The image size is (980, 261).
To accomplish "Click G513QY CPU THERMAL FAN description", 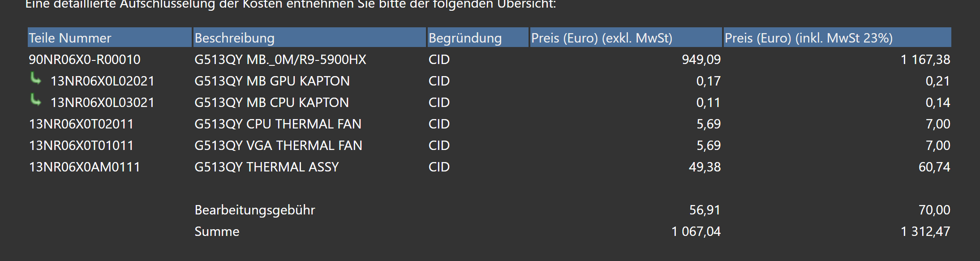I will pos(278,124).
